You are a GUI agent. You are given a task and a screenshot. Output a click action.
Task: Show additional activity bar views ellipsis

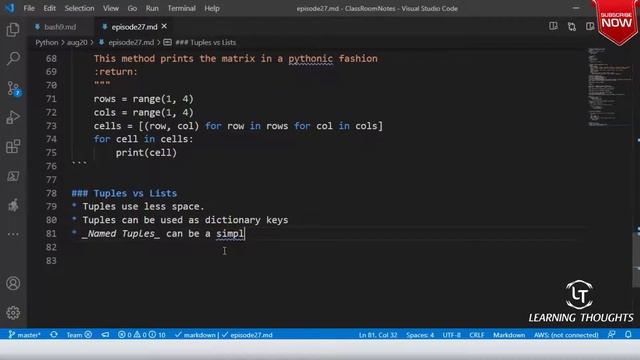coord(13,234)
